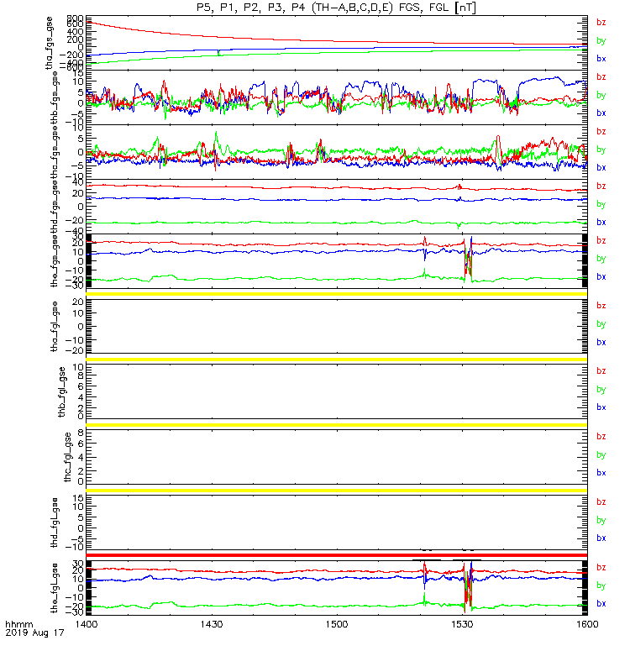Click the bz legend of tha_fgl_gse panel
This screenshot has width=630, height=672.
[601, 306]
